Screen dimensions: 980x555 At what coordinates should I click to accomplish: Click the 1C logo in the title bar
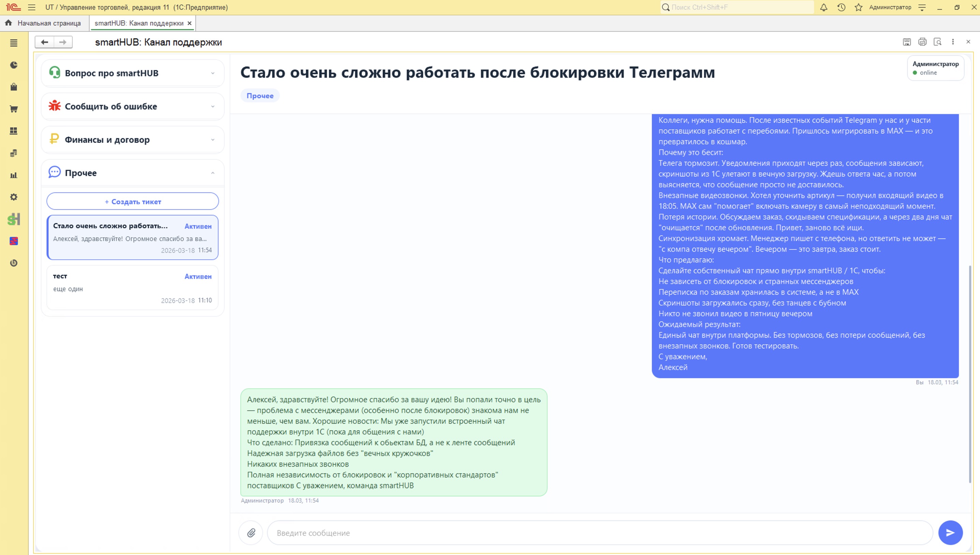[13, 7]
